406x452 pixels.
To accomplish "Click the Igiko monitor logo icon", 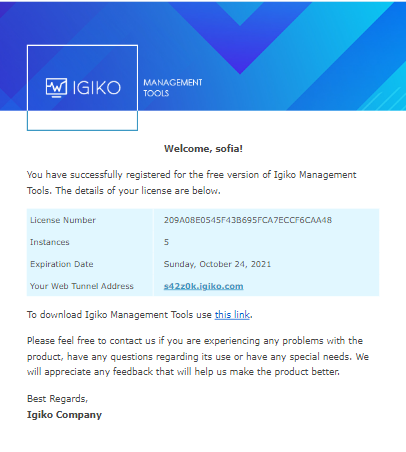I will [x=56, y=88].
